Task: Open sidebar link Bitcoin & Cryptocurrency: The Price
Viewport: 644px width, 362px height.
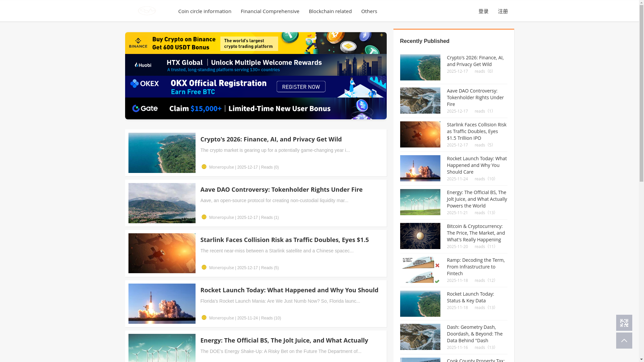Action: (x=476, y=233)
